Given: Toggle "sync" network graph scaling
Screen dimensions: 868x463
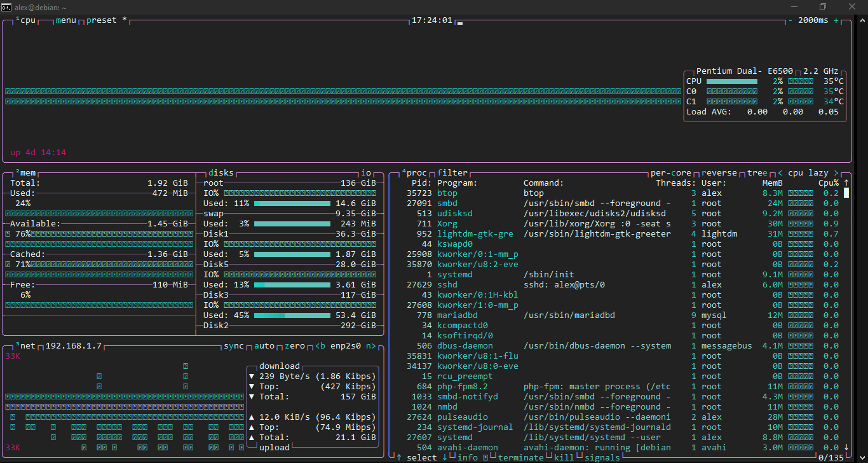Looking at the screenshot, I should pyautogui.click(x=233, y=345).
